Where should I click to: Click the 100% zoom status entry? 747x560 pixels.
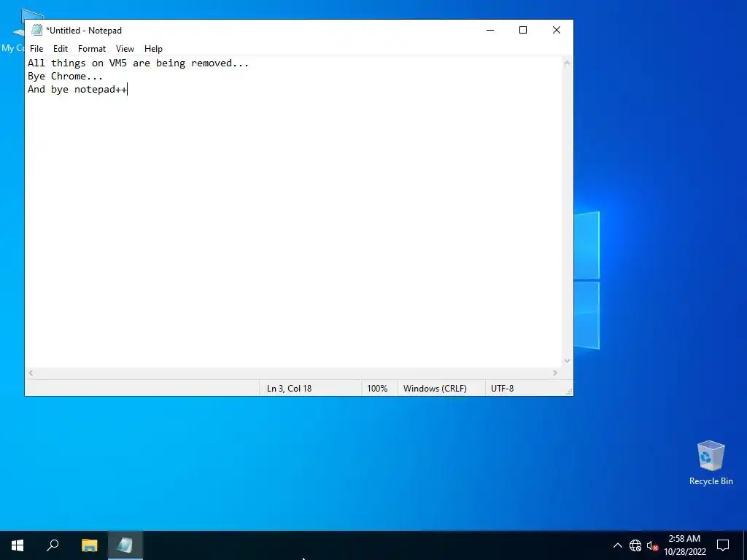(377, 389)
